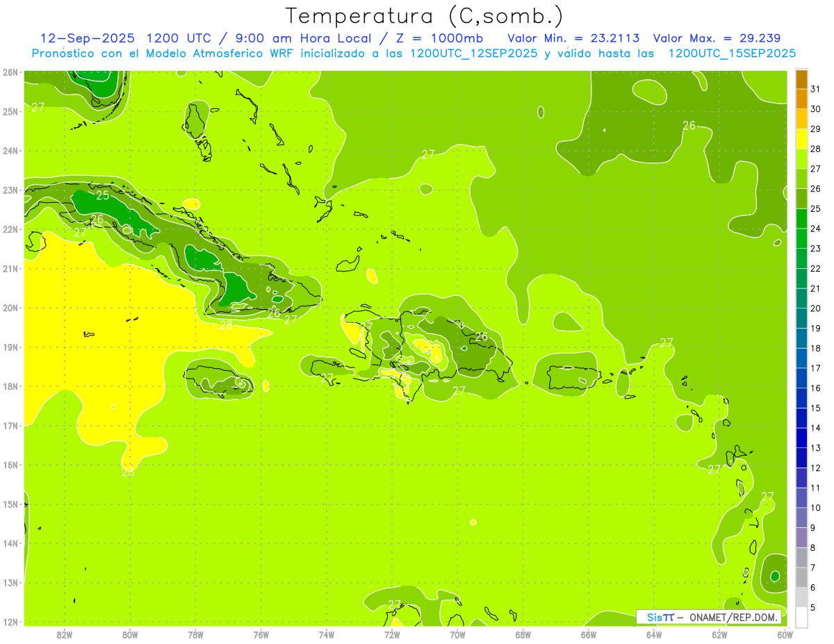Click the "26N" latitude axis label
The width and height of the screenshot is (834, 644).
click(x=10, y=72)
